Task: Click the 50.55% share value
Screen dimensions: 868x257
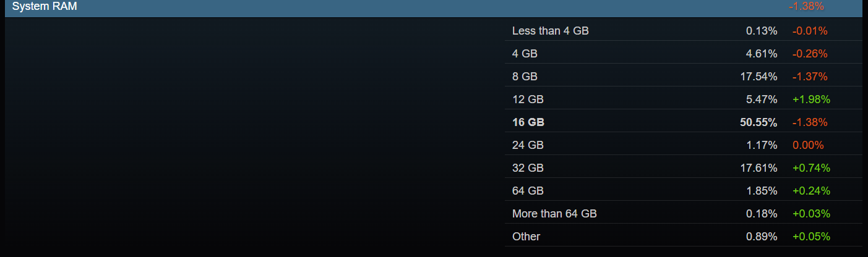Action: click(758, 122)
